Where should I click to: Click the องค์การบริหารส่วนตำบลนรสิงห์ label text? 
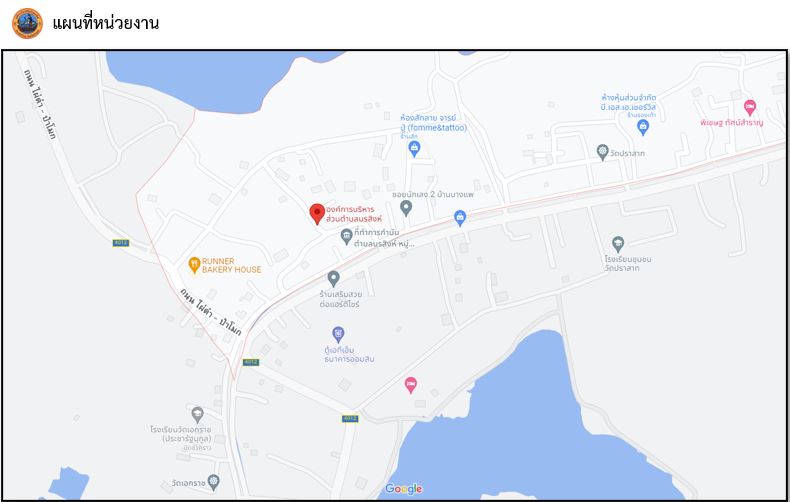coord(354,214)
